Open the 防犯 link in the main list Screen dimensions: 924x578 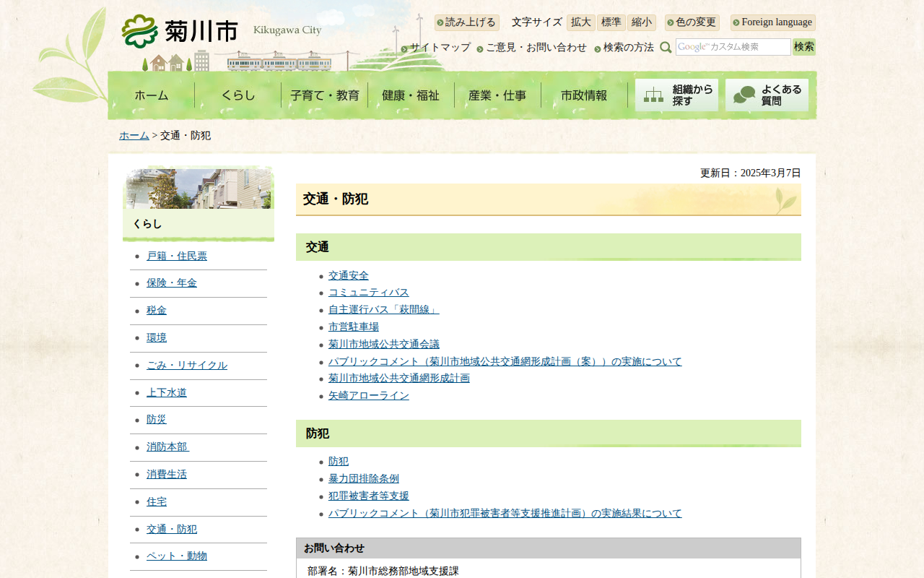pos(339,462)
